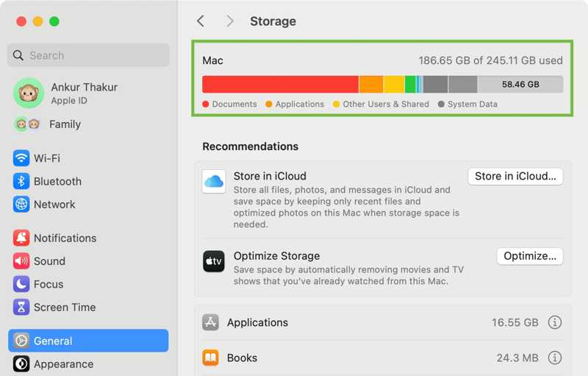This screenshot has height=376, width=588.
Task: Select Screen Time hourglass icon
Action: pos(21,307)
